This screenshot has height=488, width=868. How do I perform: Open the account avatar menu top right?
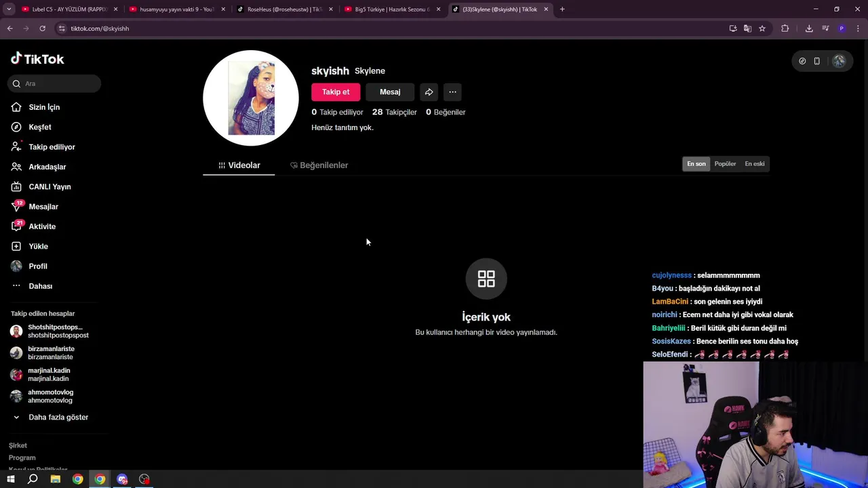point(839,61)
